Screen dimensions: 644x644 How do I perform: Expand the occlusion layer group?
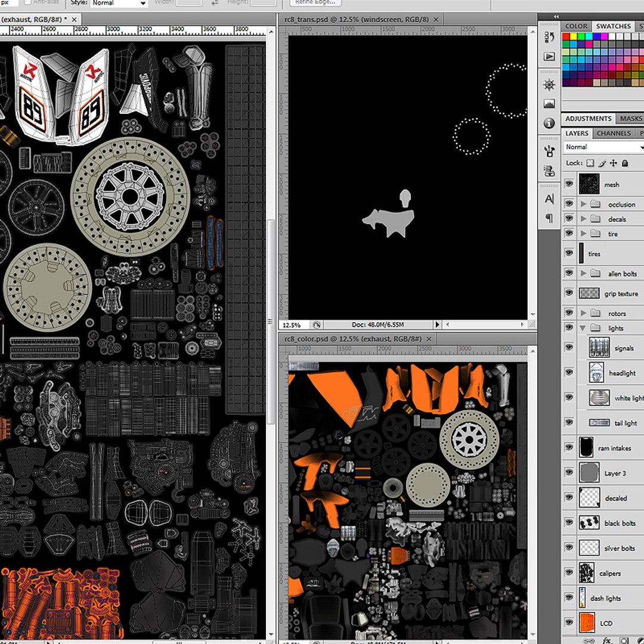[583, 204]
